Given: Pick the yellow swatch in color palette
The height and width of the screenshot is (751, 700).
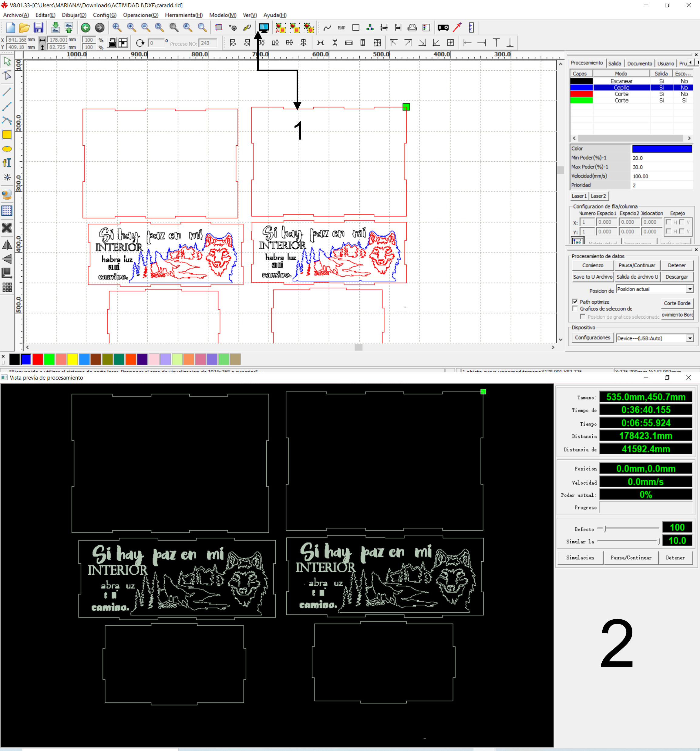Looking at the screenshot, I should pyautogui.click(x=72, y=359).
